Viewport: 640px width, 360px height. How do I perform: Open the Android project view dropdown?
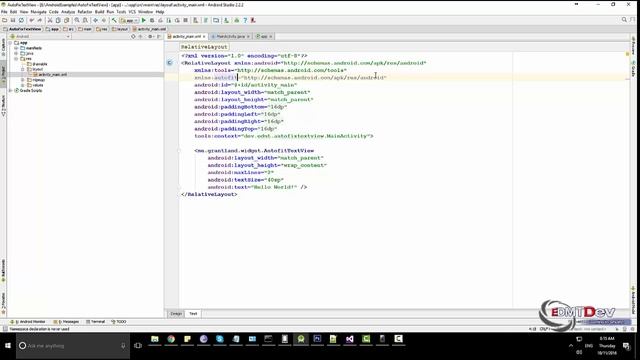pos(40,36)
